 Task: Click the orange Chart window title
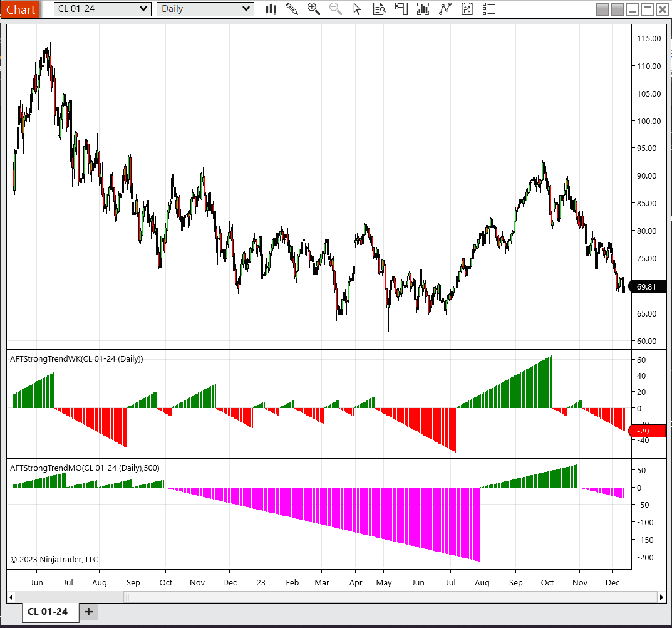pos(20,9)
